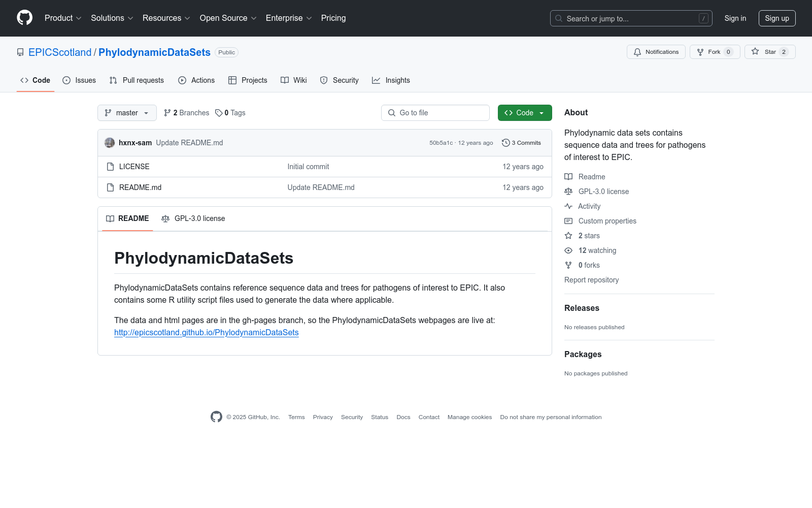View the 3 Commits history
The height and width of the screenshot is (508, 812).
point(522,143)
